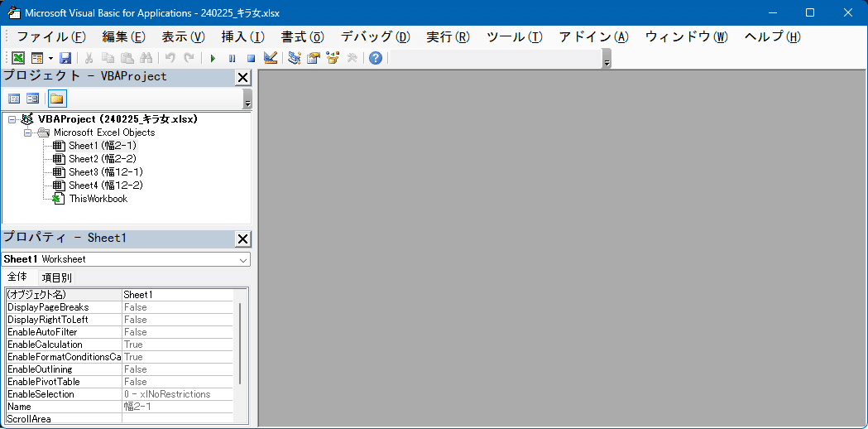Save the workbook with the floppy icon
Image resolution: width=868 pixels, height=429 pixels.
coord(65,58)
